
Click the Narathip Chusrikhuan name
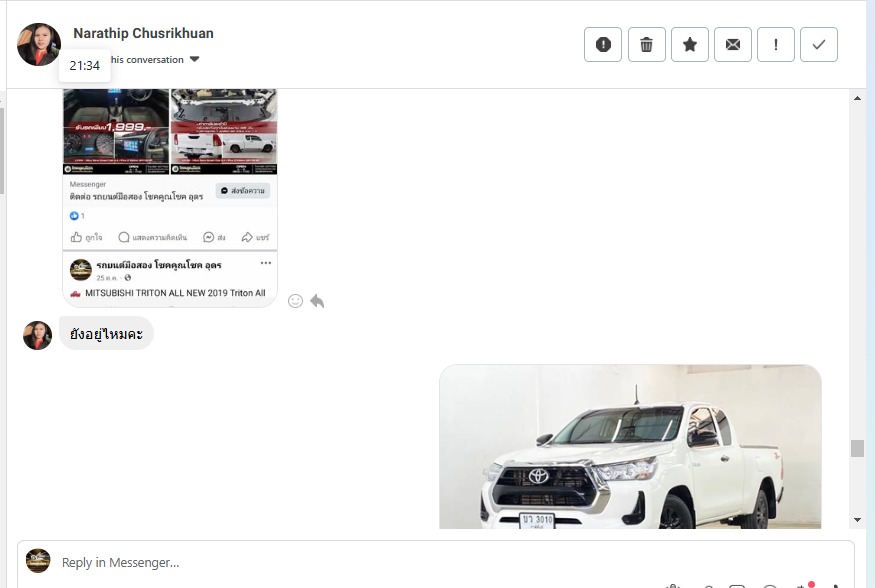143,33
